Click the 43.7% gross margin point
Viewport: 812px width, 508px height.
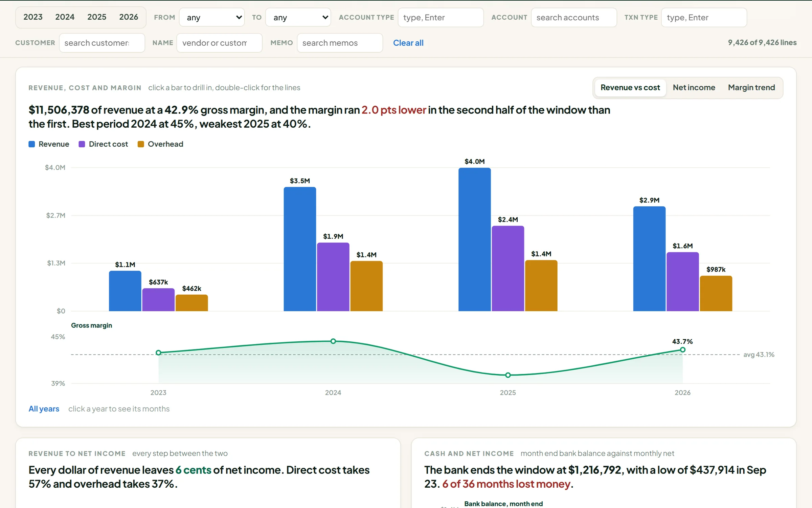click(682, 350)
